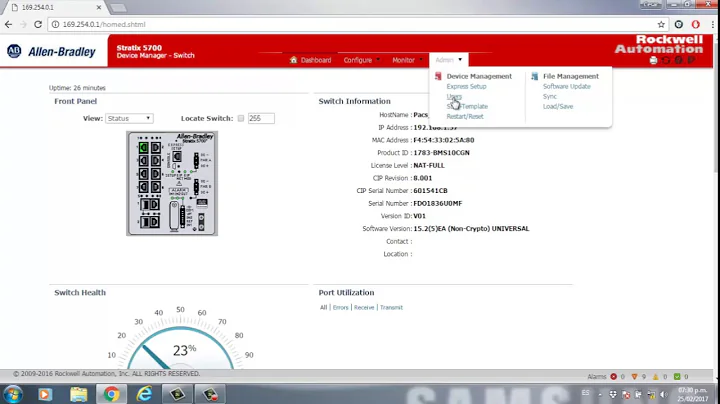Show Errors in Port Utilization

pos(341,308)
